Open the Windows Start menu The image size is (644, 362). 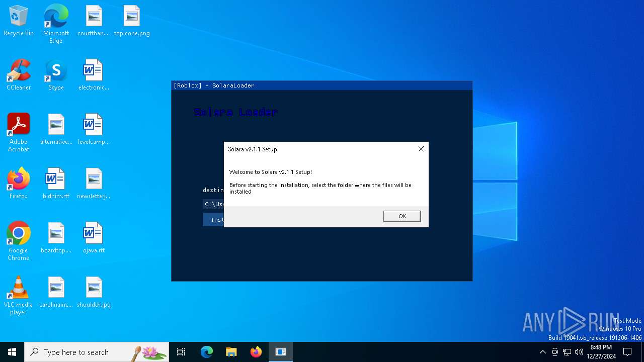pyautogui.click(x=12, y=352)
